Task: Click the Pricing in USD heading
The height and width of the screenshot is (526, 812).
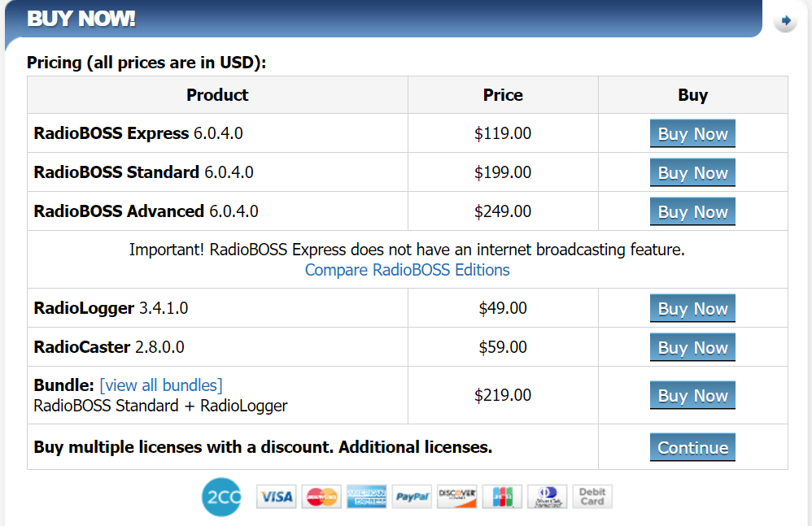Action: coord(146,63)
